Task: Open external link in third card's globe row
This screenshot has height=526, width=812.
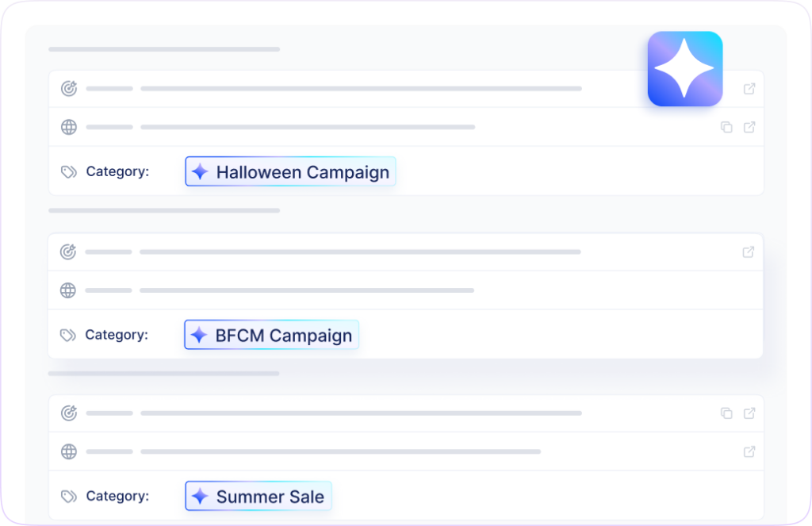Action: 749,451
